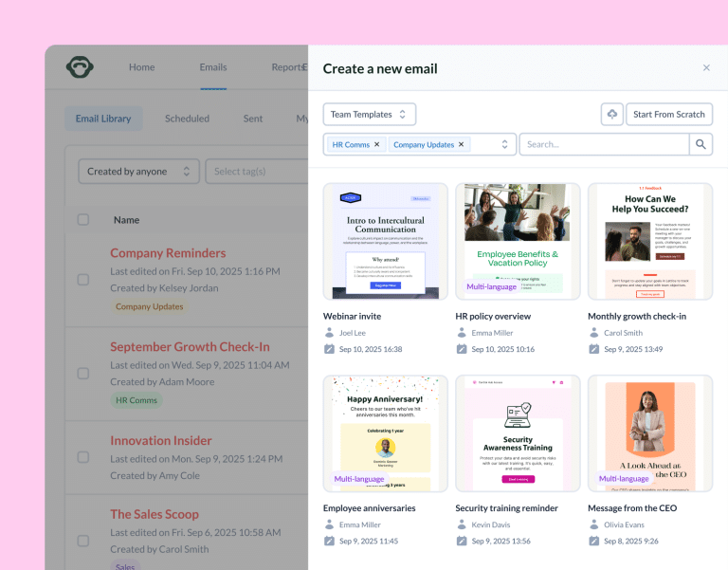Tick the Company Reminders checkbox

(x=83, y=280)
